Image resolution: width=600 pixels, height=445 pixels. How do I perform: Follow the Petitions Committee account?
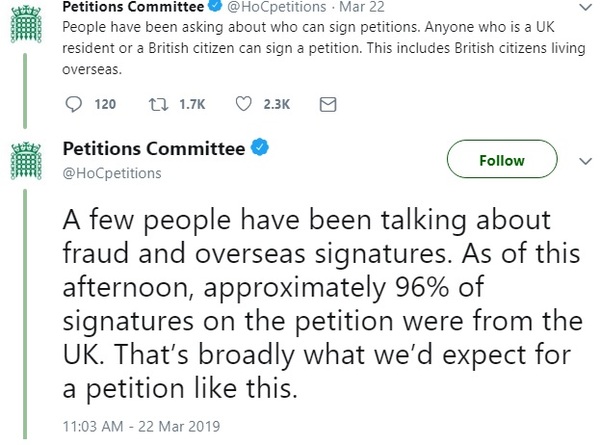point(501,160)
